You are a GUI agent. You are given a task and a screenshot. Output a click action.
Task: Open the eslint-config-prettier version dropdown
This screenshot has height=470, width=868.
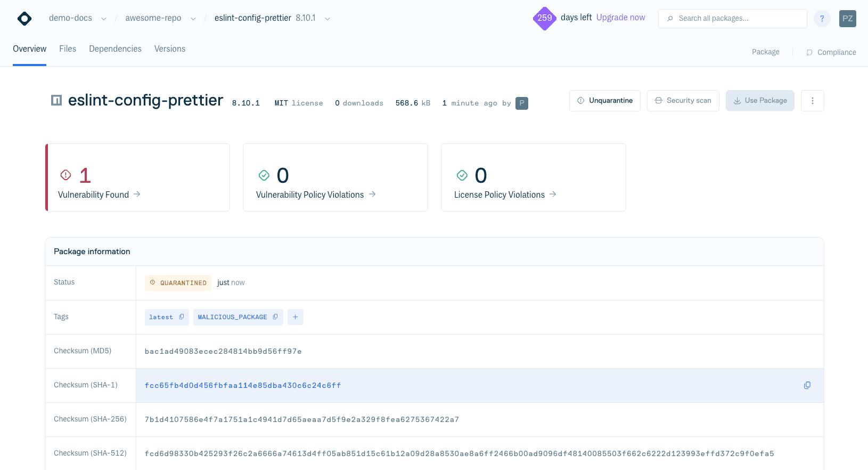pos(327,19)
